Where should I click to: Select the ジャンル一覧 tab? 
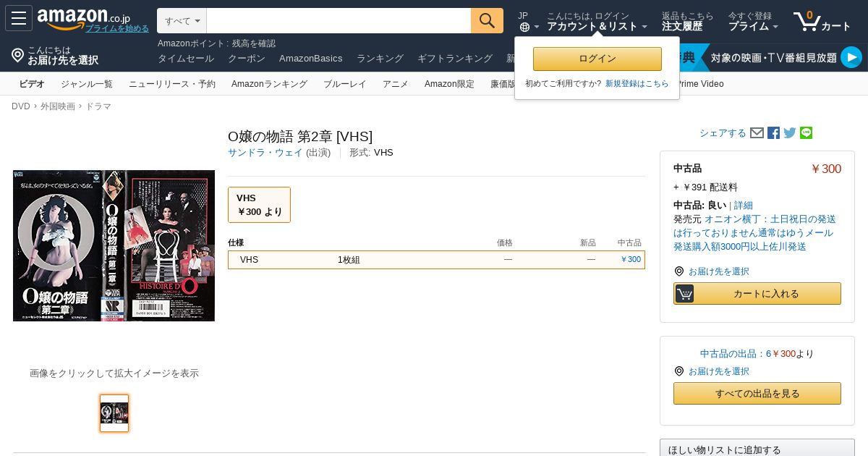(x=87, y=84)
